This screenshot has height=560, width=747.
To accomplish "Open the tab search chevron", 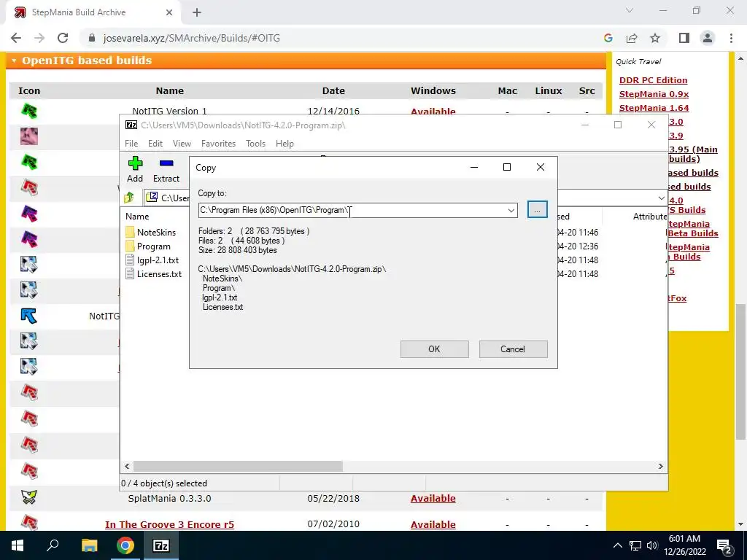I will pyautogui.click(x=630, y=10).
